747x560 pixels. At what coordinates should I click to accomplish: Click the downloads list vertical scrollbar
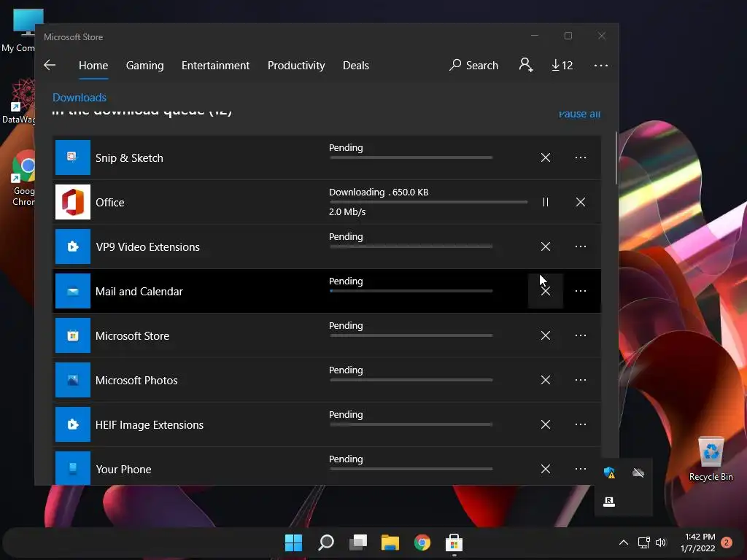616,158
